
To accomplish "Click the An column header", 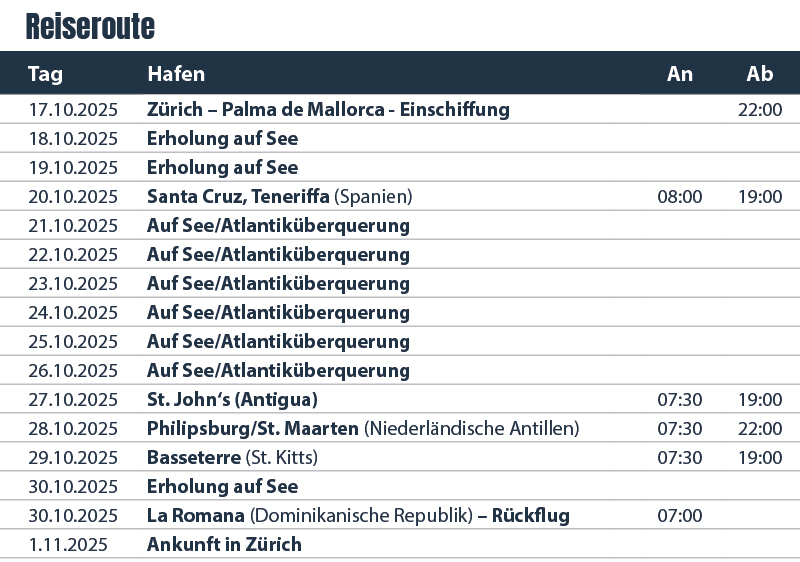I will click(x=680, y=74).
